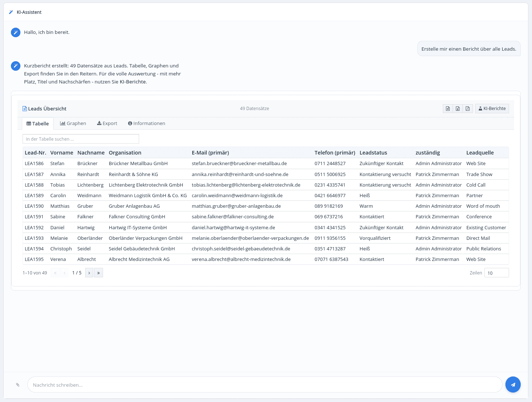Sort the table by Leadquelle column

[x=480, y=153]
